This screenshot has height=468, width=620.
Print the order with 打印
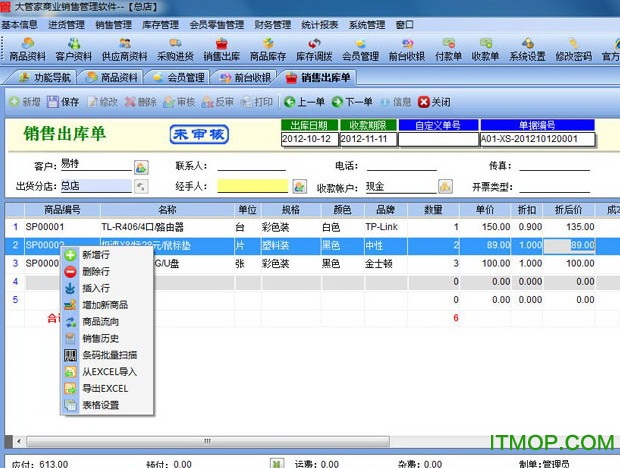pos(257,102)
